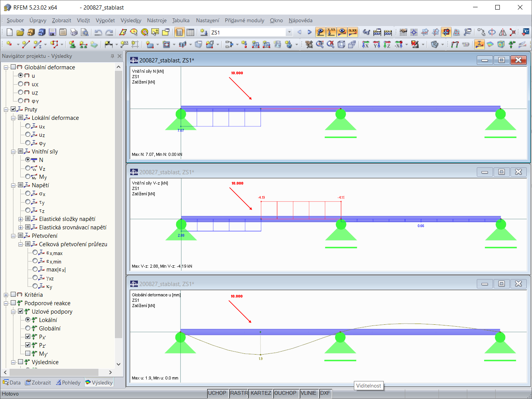Toggle the KARTEZ status bar button
The height and width of the screenshot is (399, 532).
point(261,393)
